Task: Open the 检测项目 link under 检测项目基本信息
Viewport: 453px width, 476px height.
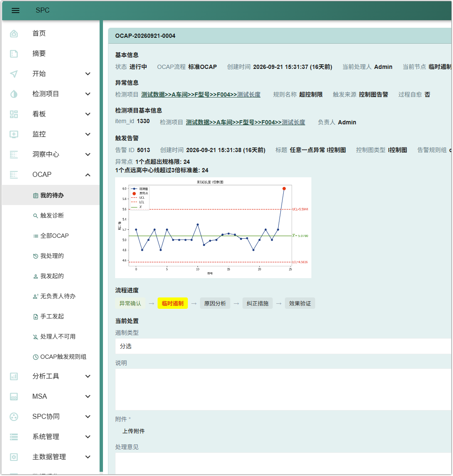Action: coord(245,122)
